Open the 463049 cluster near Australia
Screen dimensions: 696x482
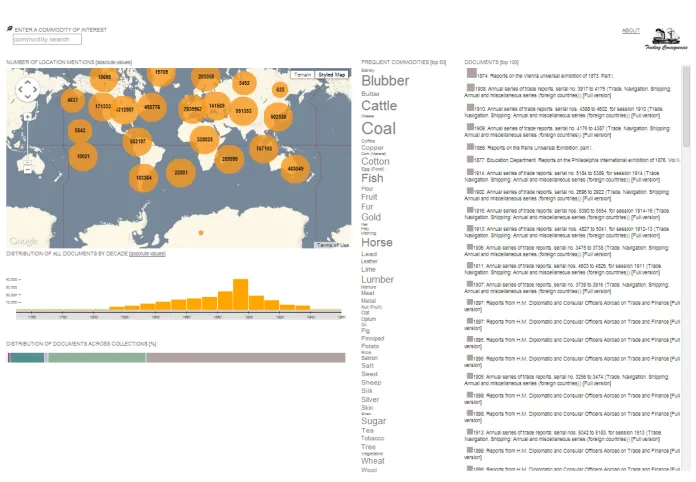coord(295,169)
